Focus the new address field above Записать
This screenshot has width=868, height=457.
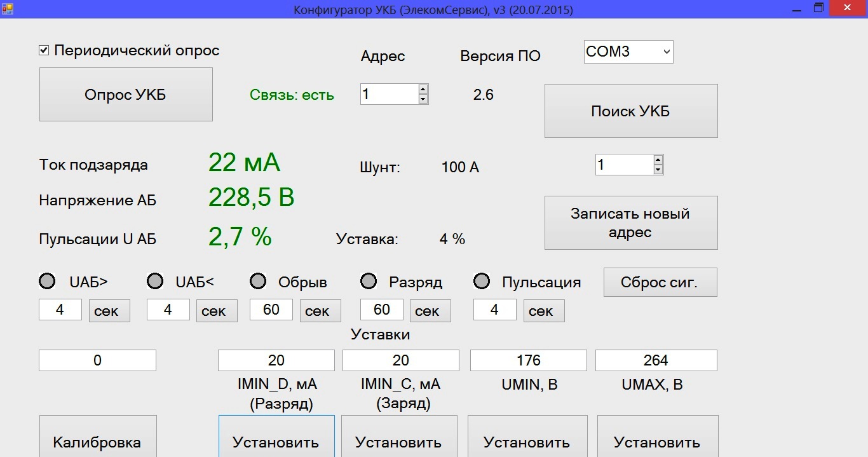point(624,165)
